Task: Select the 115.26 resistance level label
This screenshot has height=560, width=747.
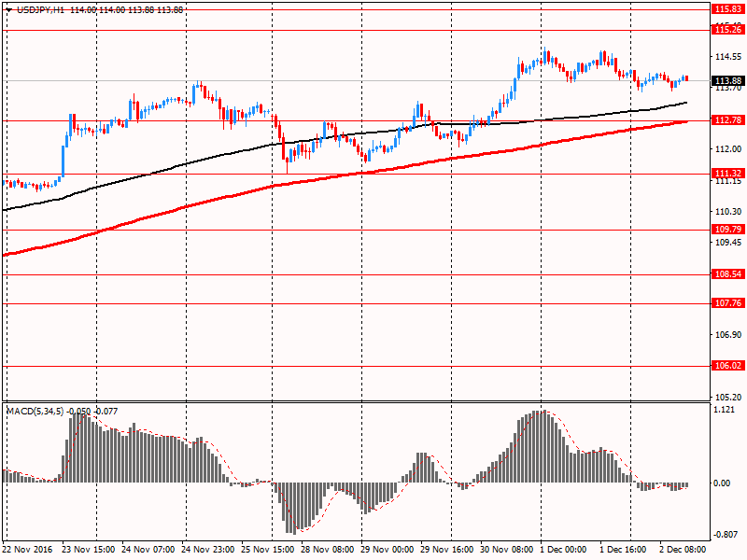Action: (727, 30)
